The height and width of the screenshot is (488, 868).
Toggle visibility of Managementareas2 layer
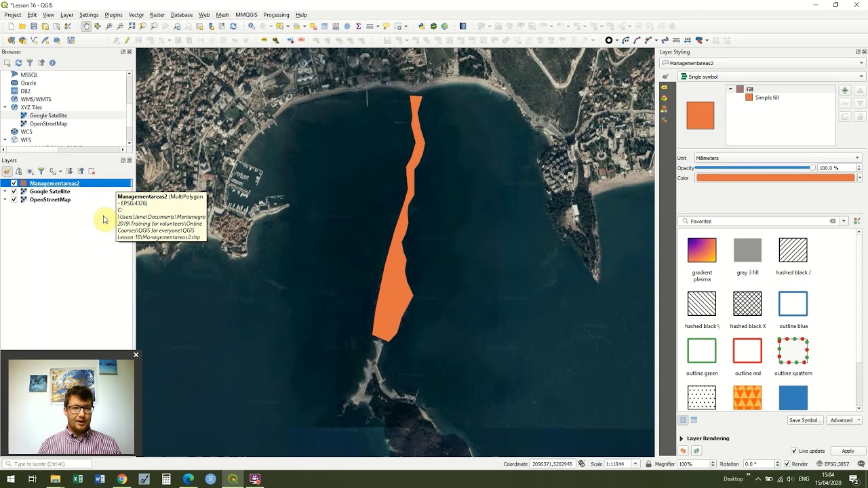pos(14,183)
